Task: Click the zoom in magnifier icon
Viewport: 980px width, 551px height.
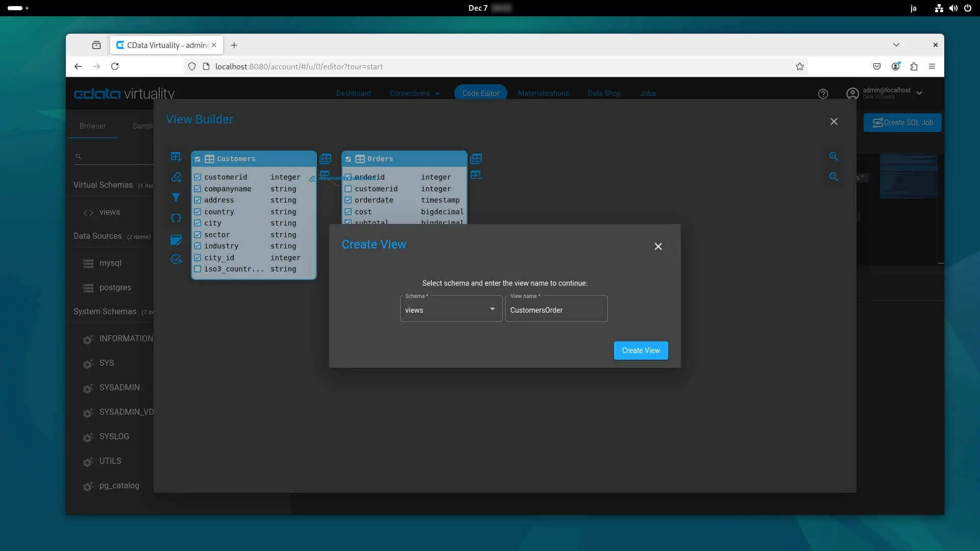Action: [x=834, y=157]
